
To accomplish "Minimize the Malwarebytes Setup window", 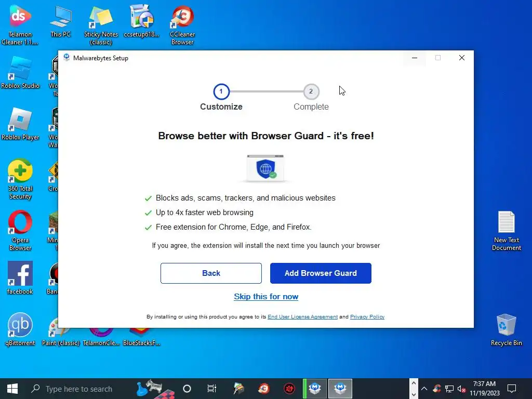I will tap(415, 58).
